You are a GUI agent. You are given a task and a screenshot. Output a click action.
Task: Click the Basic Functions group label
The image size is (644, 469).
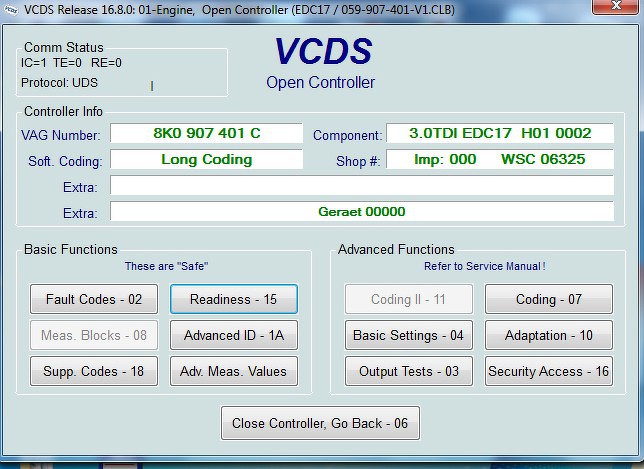point(71,249)
